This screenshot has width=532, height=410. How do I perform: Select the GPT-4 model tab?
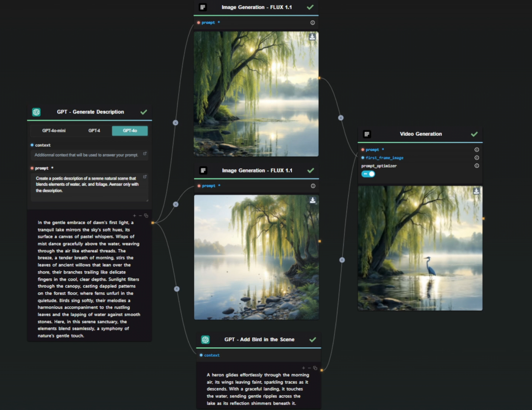point(94,131)
